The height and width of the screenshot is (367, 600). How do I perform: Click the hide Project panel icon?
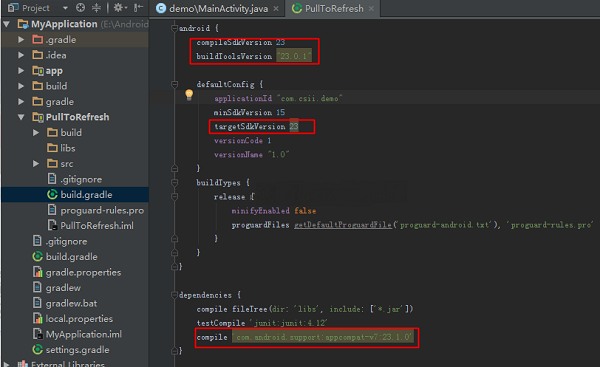[x=138, y=8]
